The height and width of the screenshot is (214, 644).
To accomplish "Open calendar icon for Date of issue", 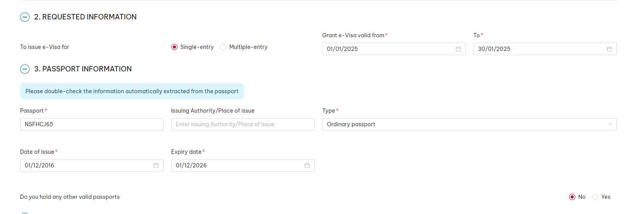I will [156, 165].
